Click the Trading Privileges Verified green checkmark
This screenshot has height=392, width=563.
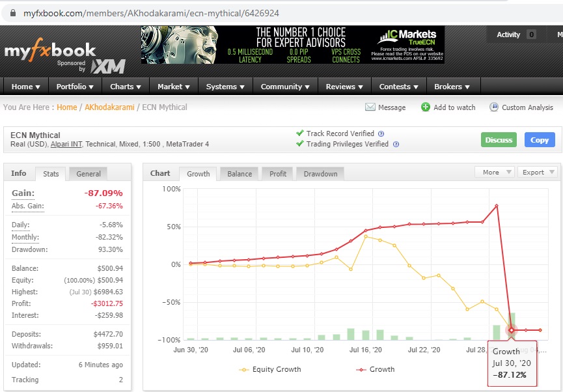click(x=300, y=143)
